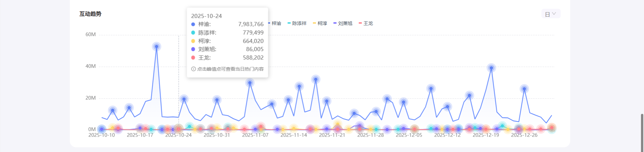Click the teal marker before 陈添祥
This screenshot has width=644, height=152.
[x=289, y=23]
